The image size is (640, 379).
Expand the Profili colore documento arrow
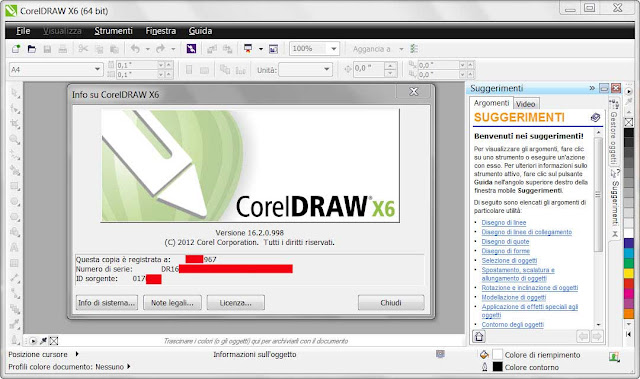pos(129,366)
